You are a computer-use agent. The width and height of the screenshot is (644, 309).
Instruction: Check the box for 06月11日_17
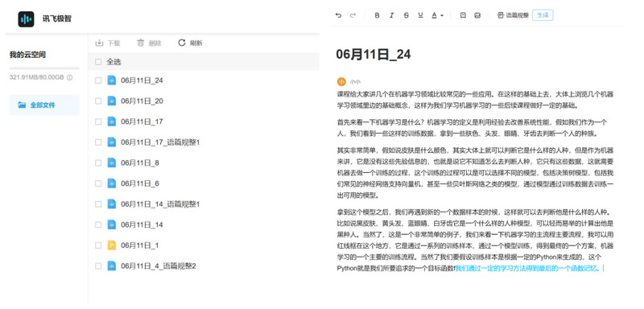point(98,122)
